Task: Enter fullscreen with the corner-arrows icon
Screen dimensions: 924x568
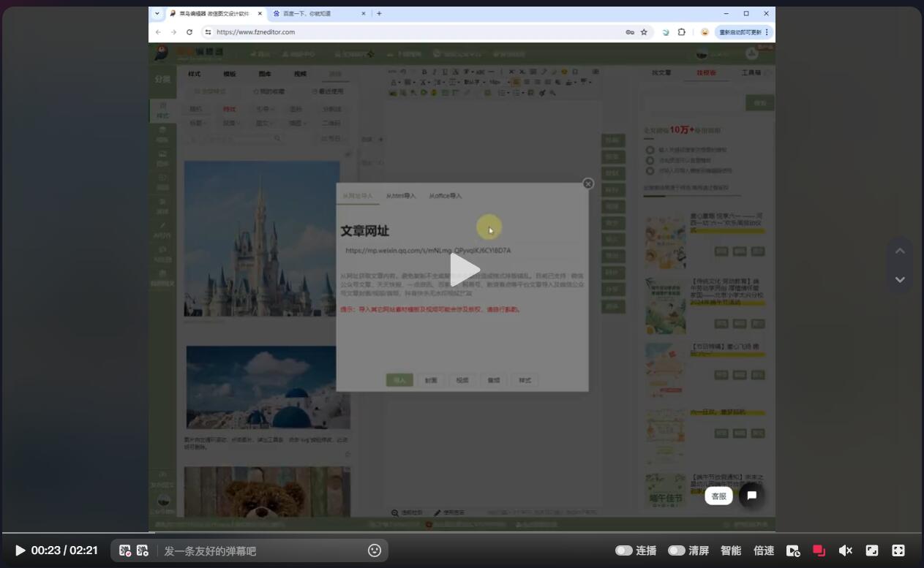Action: pyautogui.click(x=898, y=550)
